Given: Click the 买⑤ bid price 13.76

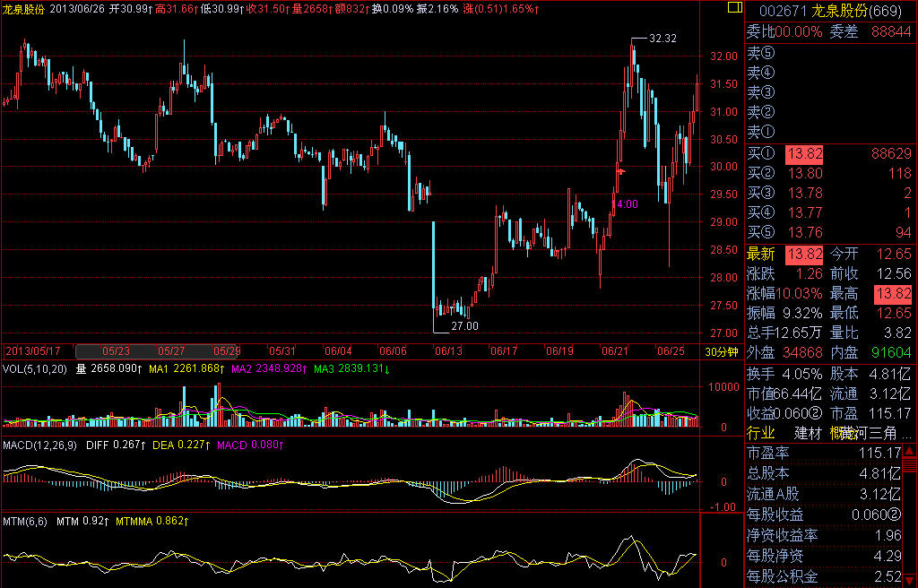Looking at the screenshot, I should click(803, 232).
